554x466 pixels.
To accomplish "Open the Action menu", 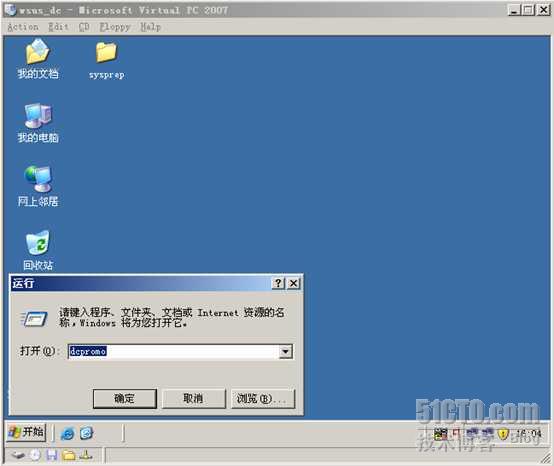I will tap(23, 27).
